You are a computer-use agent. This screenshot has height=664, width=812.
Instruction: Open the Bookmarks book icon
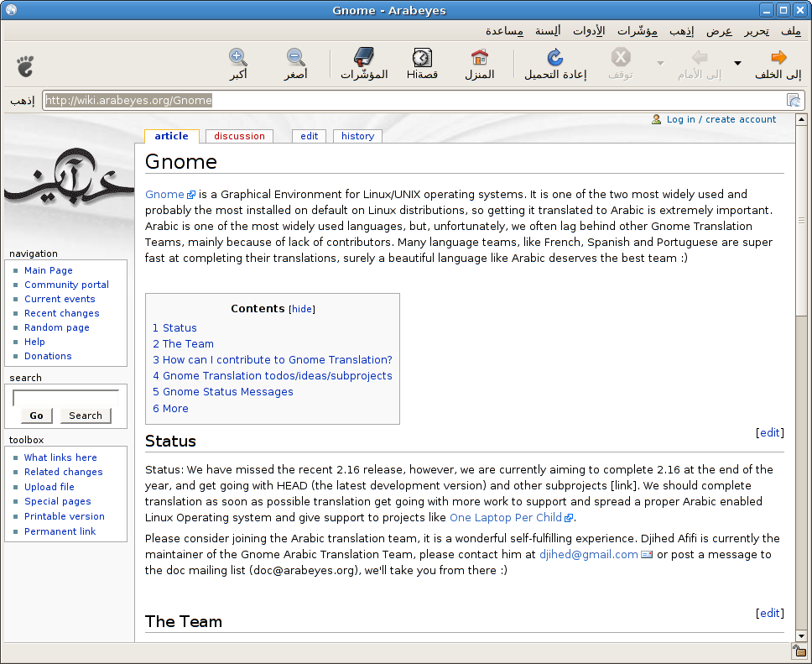(x=363, y=58)
